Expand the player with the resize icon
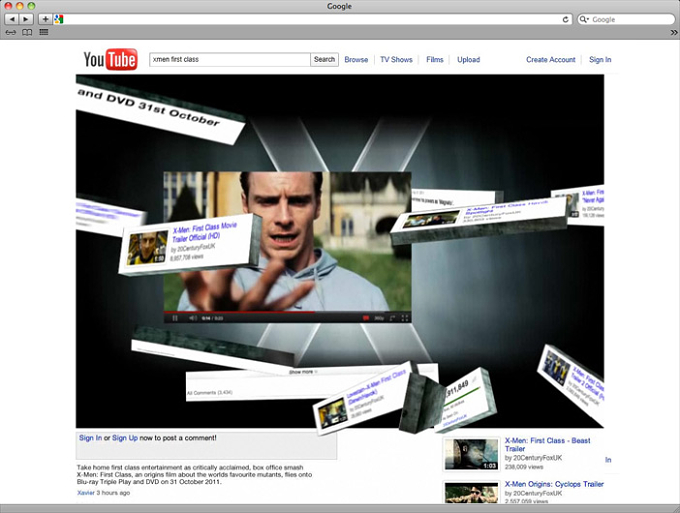The width and height of the screenshot is (680, 513). pyautogui.click(x=392, y=318)
